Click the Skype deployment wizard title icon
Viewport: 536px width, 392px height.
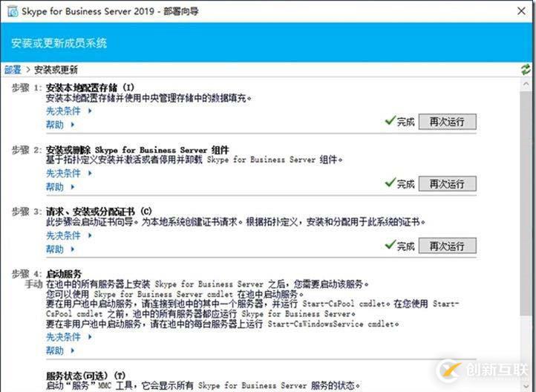13,12
